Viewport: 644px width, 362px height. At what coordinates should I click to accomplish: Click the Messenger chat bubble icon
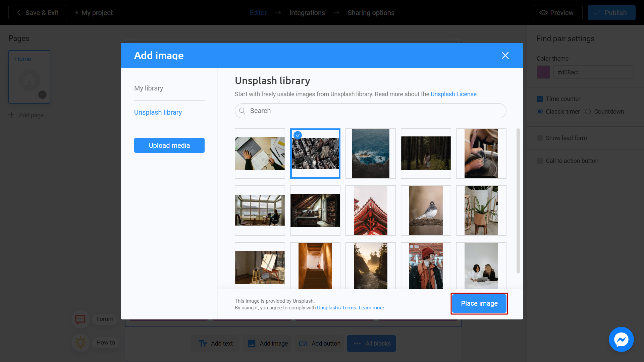[x=622, y=340]
